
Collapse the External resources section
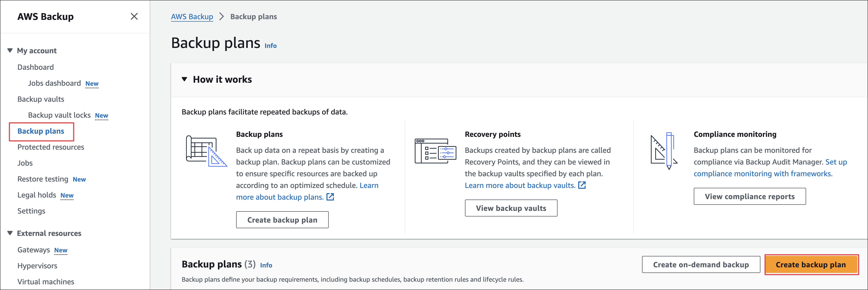(10, 233)
